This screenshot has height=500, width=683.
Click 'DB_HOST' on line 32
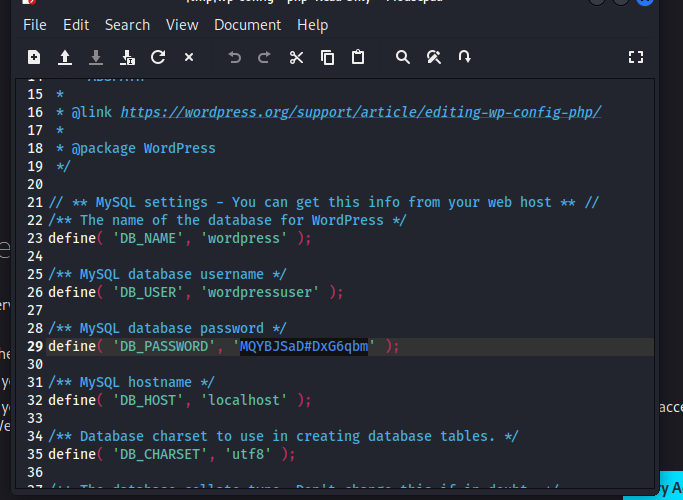(148, 401)
